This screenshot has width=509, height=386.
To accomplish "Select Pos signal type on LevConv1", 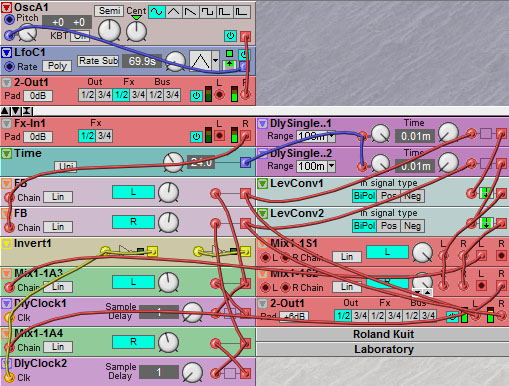I will (x=388, y=196).
